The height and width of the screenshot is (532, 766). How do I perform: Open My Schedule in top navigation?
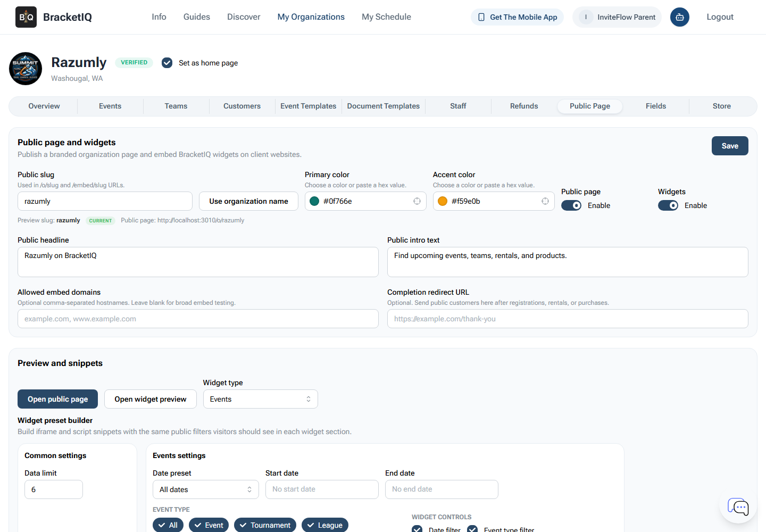point(387,17)
